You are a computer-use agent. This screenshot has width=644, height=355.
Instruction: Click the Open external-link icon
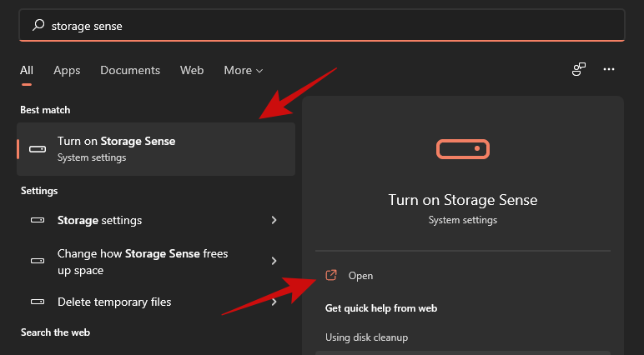coord(331,275)
